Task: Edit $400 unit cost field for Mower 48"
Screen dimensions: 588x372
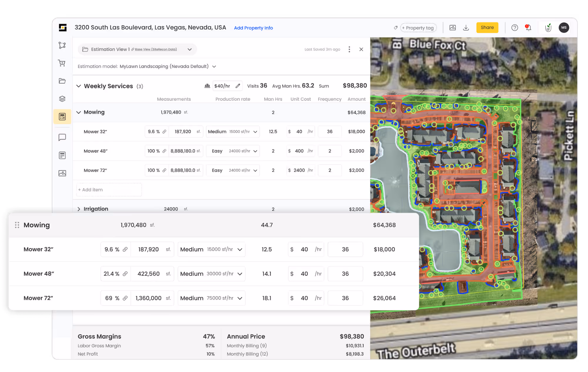Action: click(x=301, y=151)
